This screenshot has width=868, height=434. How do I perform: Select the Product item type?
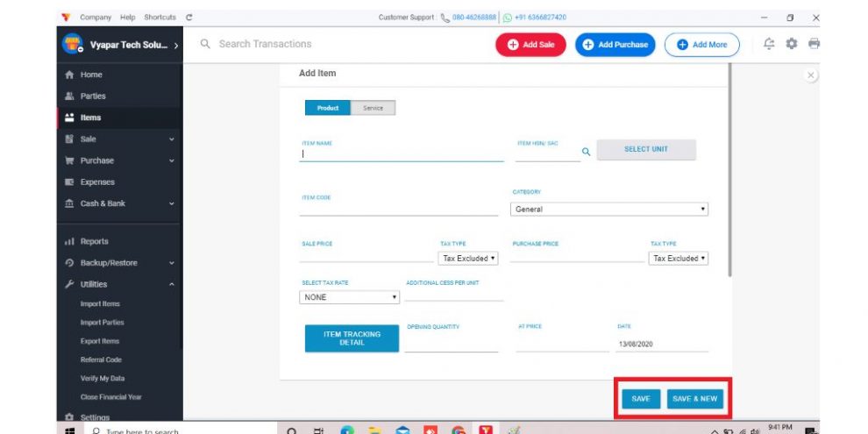point(328,108)
